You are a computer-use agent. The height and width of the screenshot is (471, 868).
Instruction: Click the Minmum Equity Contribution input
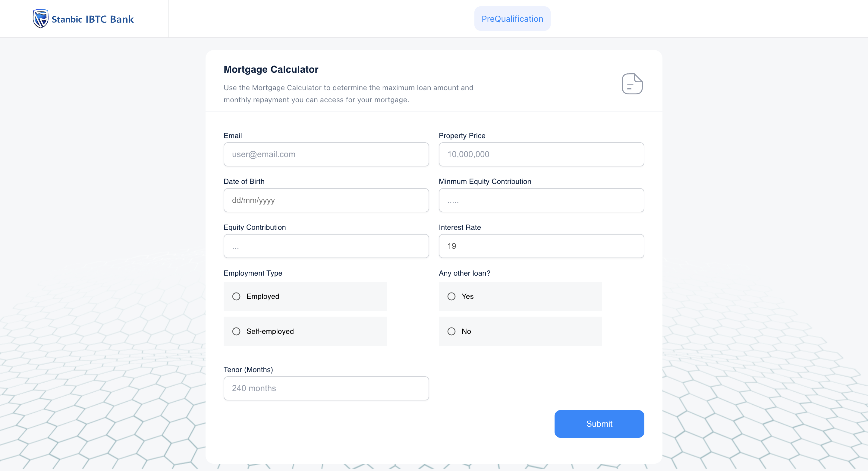pos(541,200)
